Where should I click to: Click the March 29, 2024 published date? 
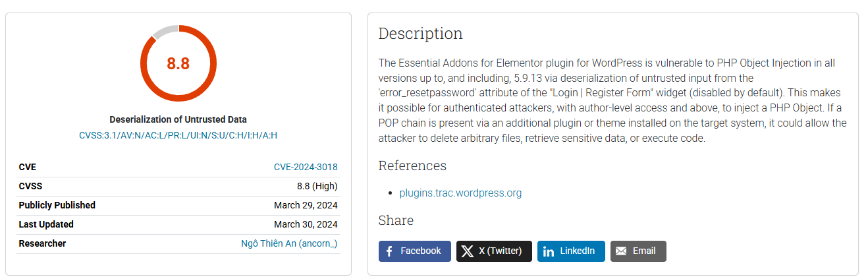[306, 205]
